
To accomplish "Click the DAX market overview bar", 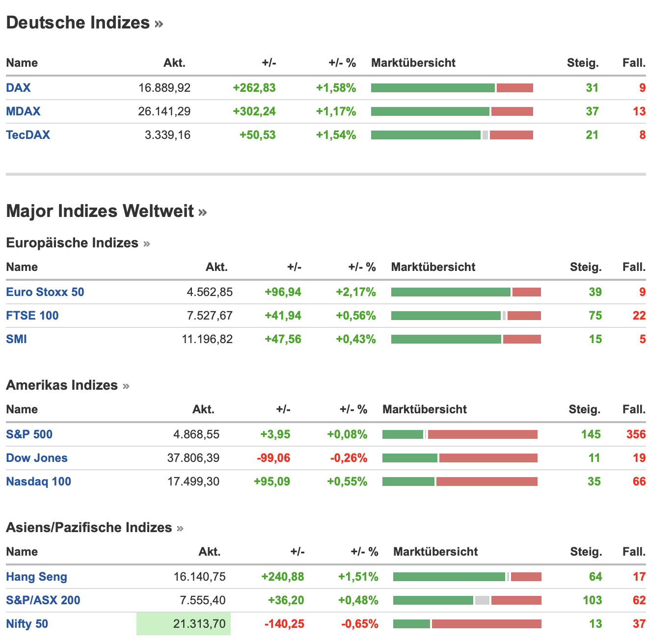I will point(452,88).
